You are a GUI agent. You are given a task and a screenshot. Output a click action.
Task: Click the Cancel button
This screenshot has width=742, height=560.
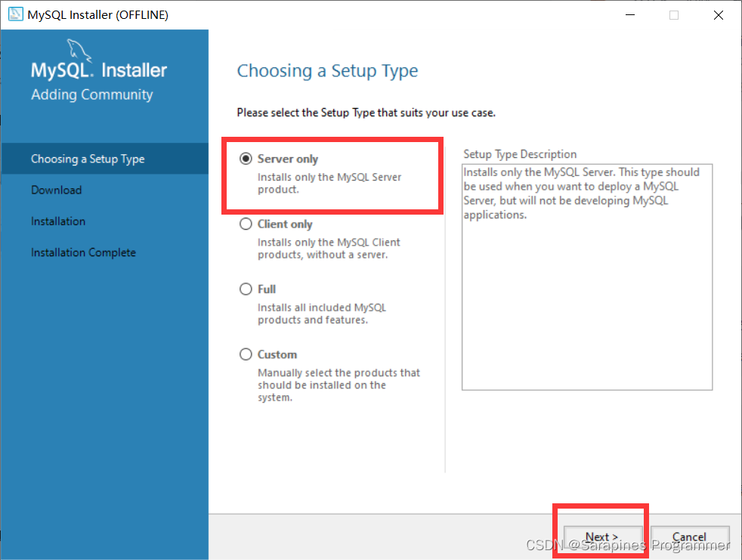coord(689,537)
